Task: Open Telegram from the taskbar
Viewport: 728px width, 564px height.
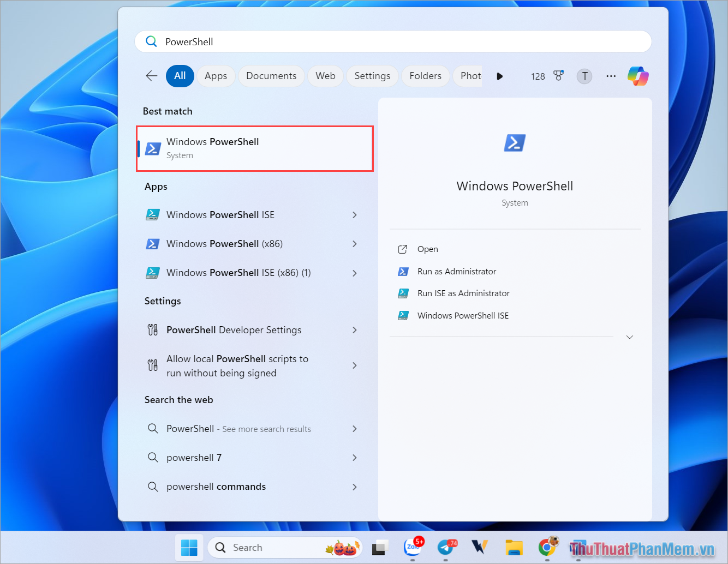Action: point(446,547)
